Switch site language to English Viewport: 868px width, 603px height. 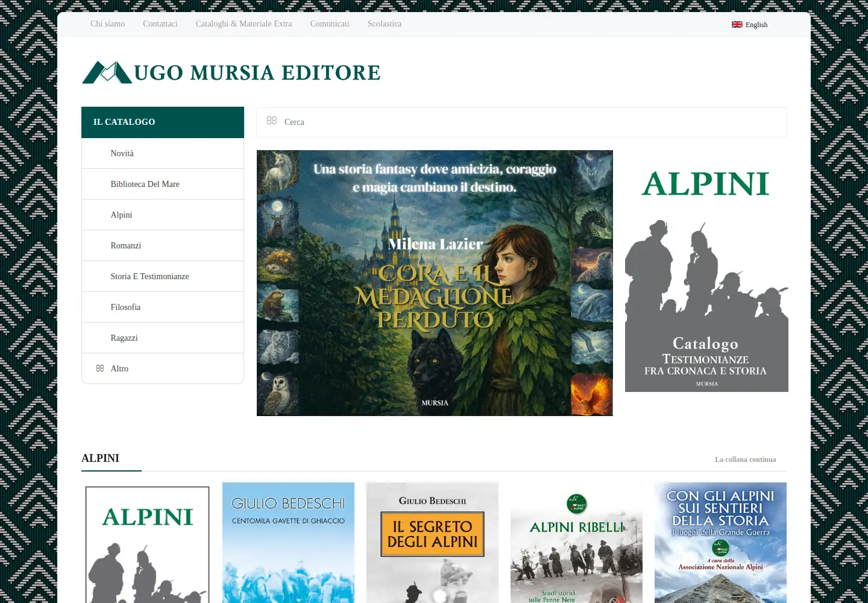pyautogui.click(x=750, y=25)
